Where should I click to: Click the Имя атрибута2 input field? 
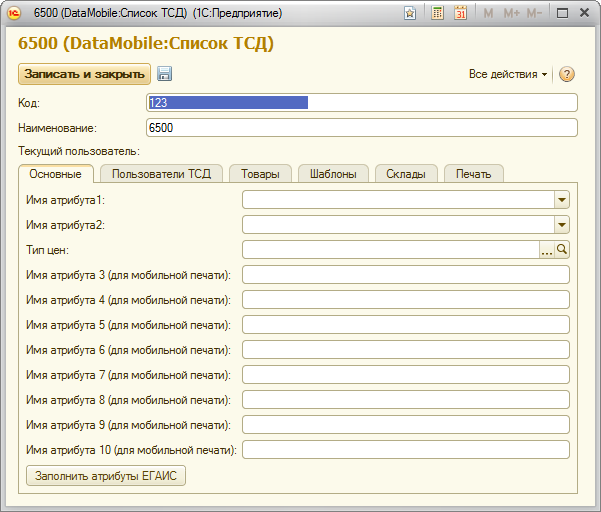click(x=399, y=225)
